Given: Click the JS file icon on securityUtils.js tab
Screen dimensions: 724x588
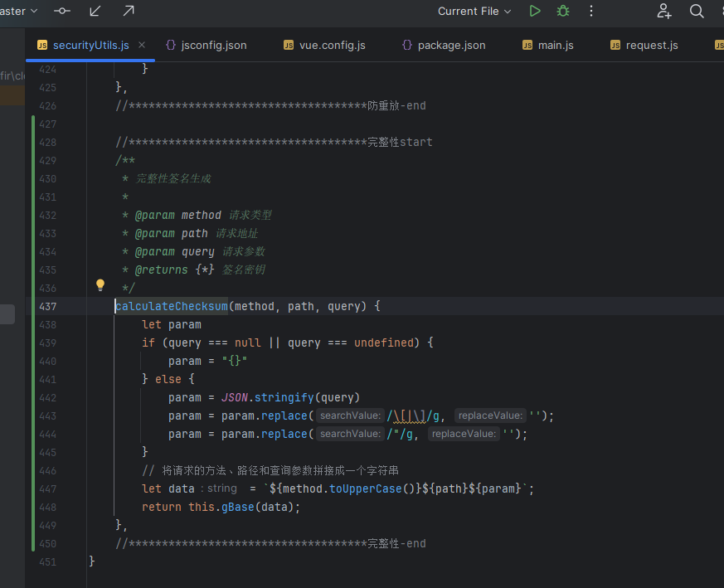Looking at the screenshot, I should 42,46.
